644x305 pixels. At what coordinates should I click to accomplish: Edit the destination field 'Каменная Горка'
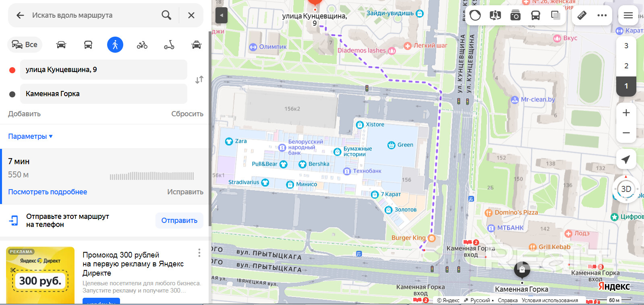(x=104, y=94)
